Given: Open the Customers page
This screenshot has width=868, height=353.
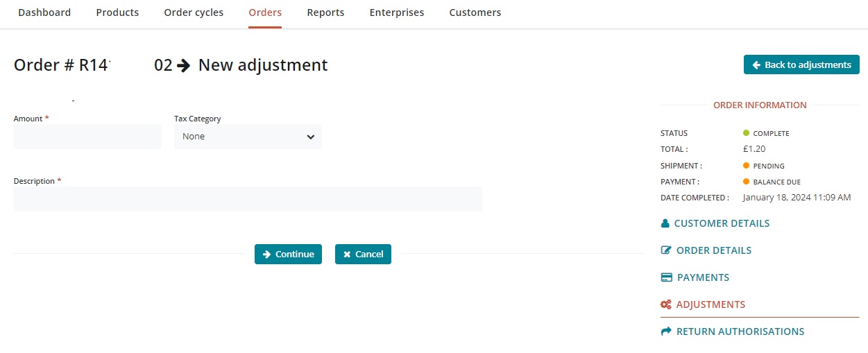Looking at the screenshot, I should [475, 12].
